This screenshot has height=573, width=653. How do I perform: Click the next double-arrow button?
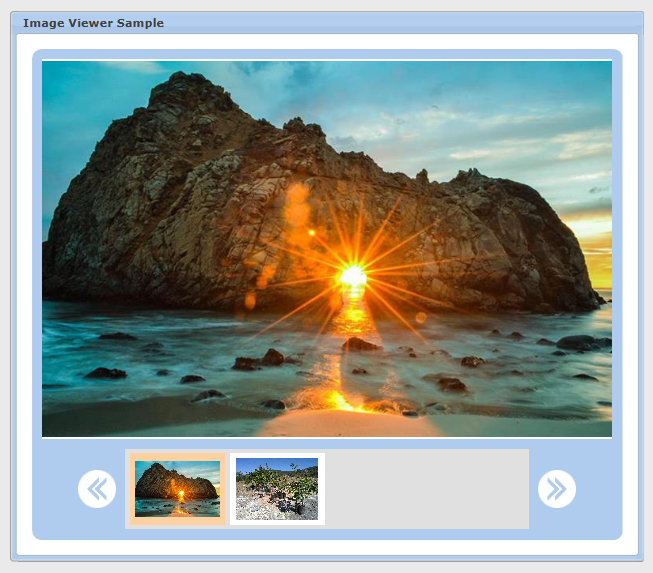pos(557,489)
